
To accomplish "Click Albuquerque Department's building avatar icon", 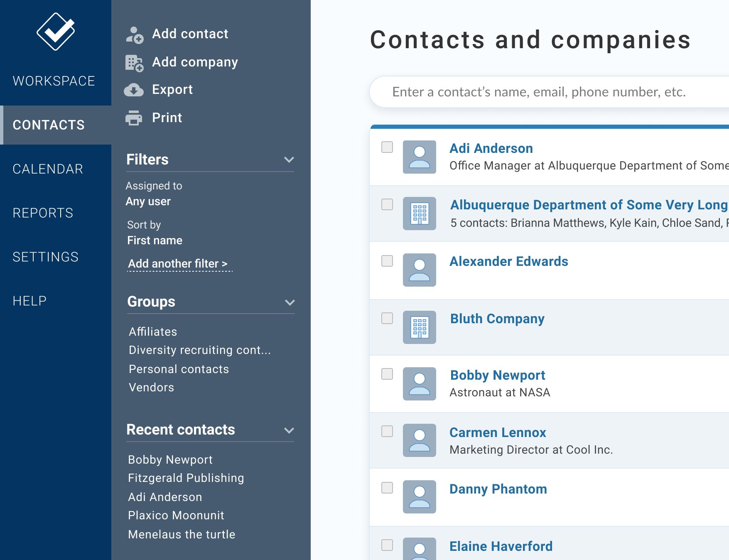I will pyautogui.click(x=420, y=214).
